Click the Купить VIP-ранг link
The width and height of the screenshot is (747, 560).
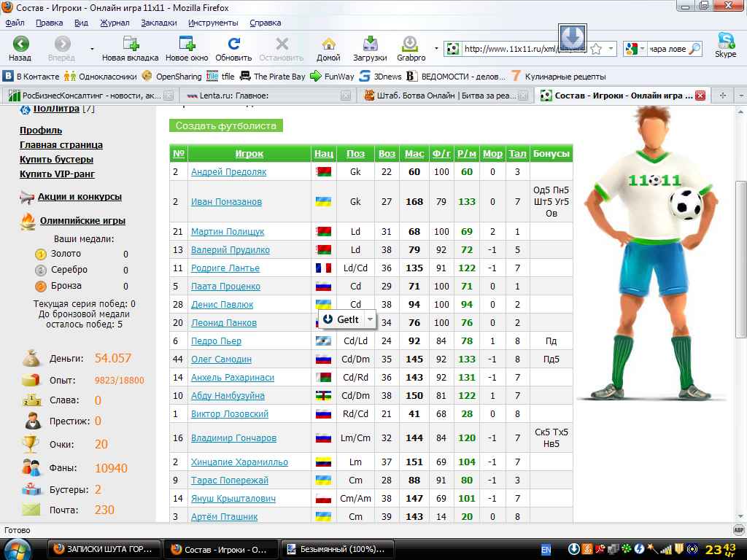point(57,174)
